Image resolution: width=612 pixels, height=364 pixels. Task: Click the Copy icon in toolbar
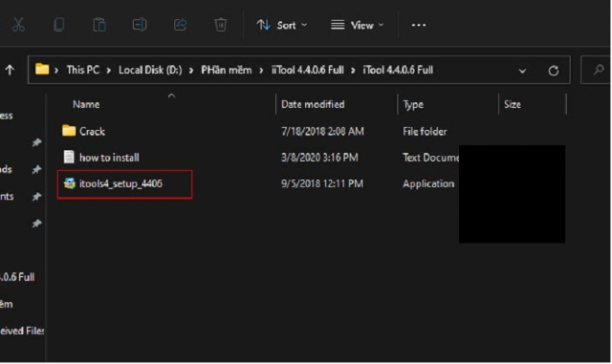point(59,25)
